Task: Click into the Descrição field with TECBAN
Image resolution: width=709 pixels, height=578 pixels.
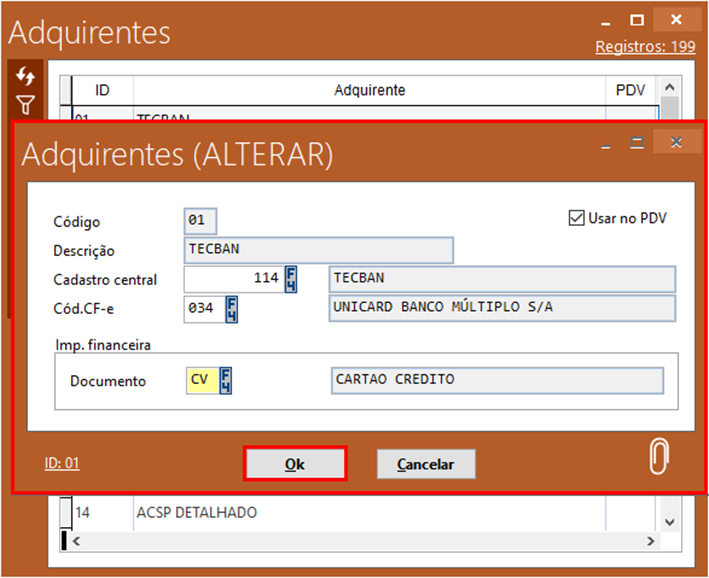Action: [319, 250]
